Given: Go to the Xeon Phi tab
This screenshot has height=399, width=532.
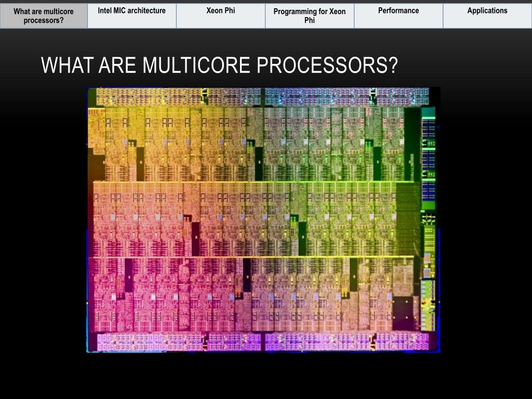Looking at the screenshot, I should click(220, 16).
